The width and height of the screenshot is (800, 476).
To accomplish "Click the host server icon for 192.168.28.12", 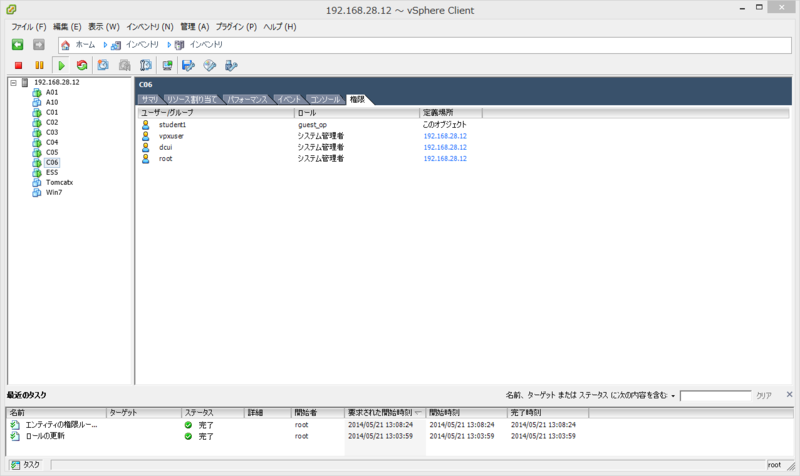I will click(24, 82).
